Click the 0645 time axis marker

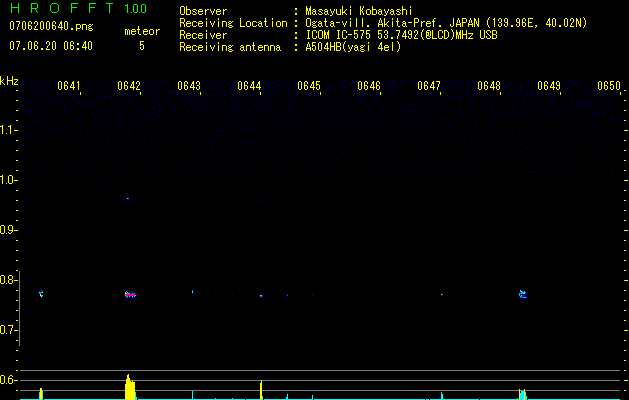(x=309, y=86)
